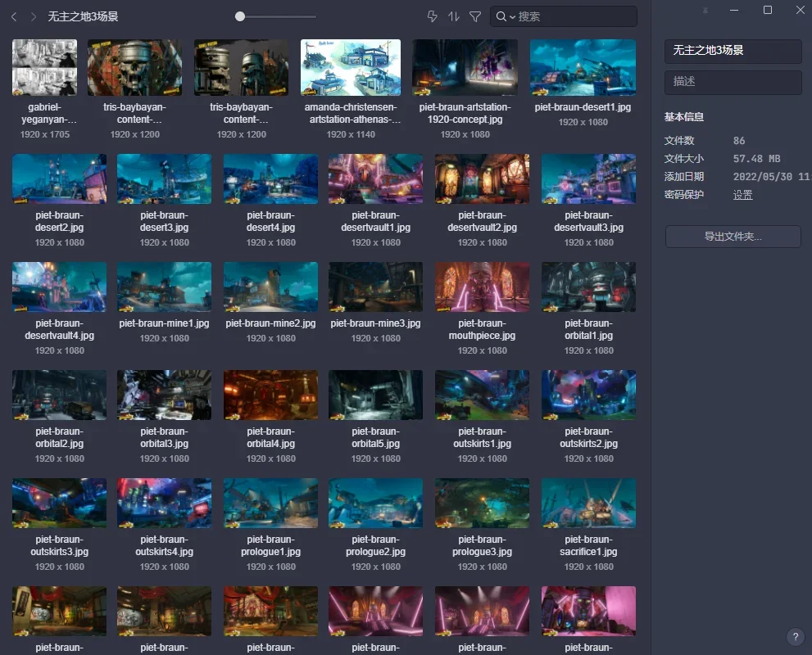Open the 设置 password protection link
Screen dimensions: 812x655
pos(742,195)
